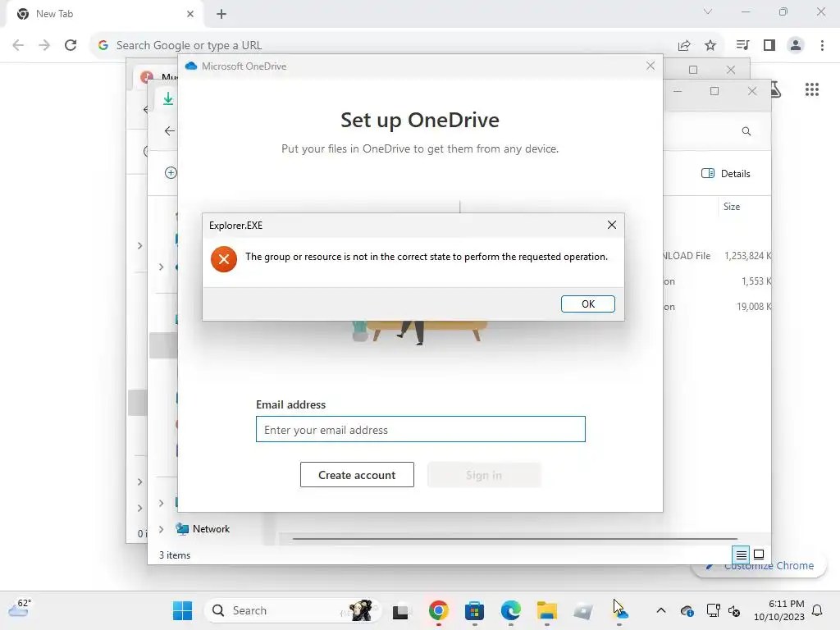
Task: Open weather widget showing 62°
Action: pos(21,608)
